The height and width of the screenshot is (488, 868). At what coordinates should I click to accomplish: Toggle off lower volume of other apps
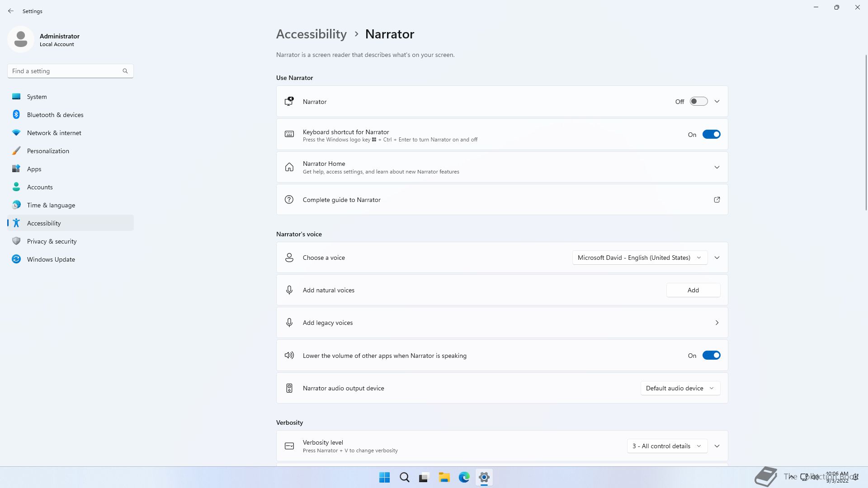point(711,356)
